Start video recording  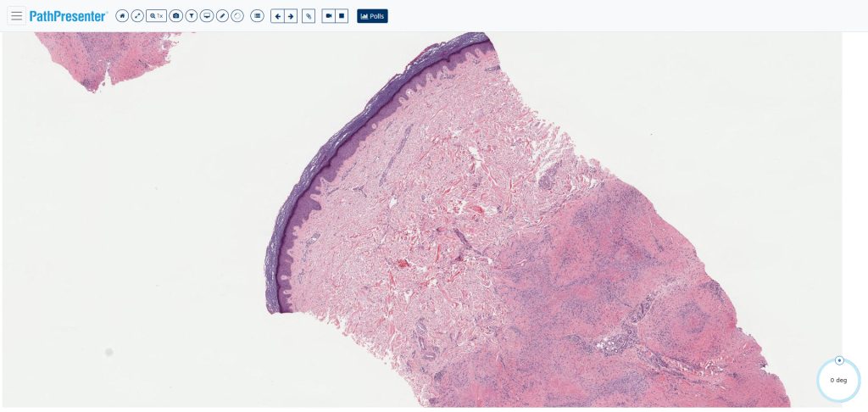(329, 16)
